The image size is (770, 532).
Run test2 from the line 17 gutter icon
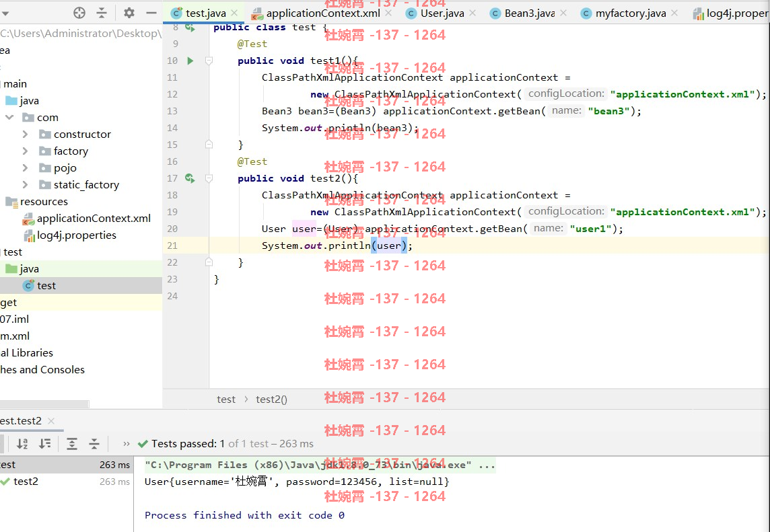pos(190,178)
